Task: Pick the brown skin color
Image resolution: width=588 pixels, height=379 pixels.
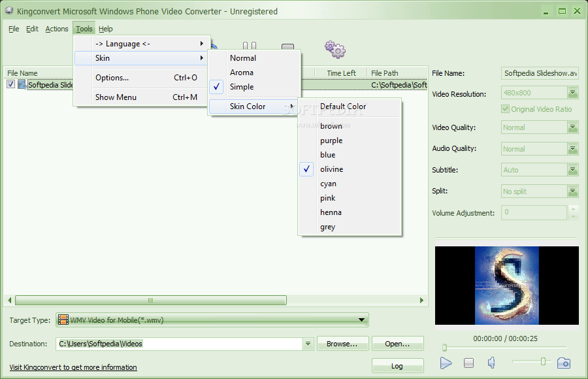Action: [x=350, y=126]
